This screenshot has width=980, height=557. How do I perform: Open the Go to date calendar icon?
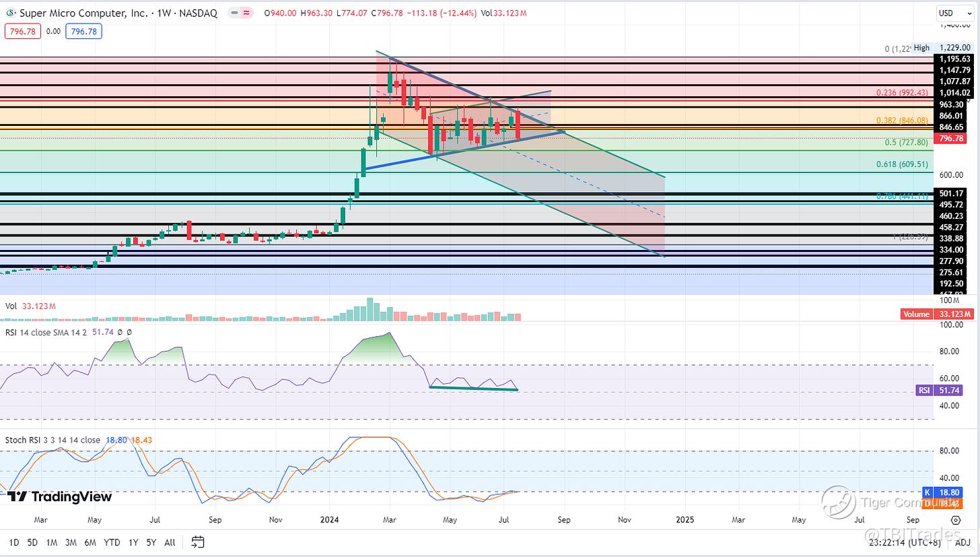click(198, 542)
